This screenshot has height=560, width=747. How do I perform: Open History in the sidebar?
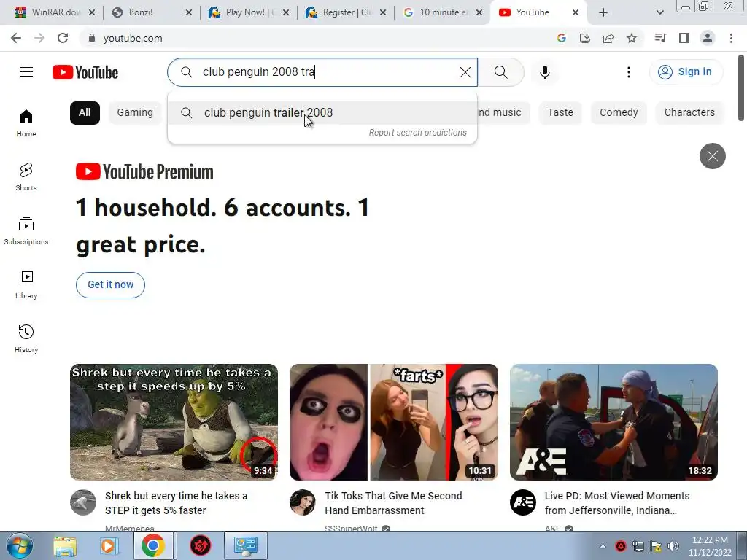tap(26, 338)
